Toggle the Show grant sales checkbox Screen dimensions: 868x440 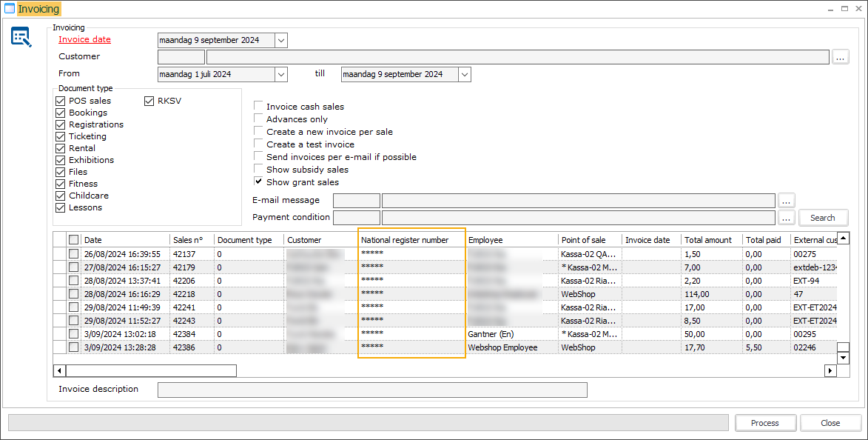pyautogui.click(x=259, y=182)
